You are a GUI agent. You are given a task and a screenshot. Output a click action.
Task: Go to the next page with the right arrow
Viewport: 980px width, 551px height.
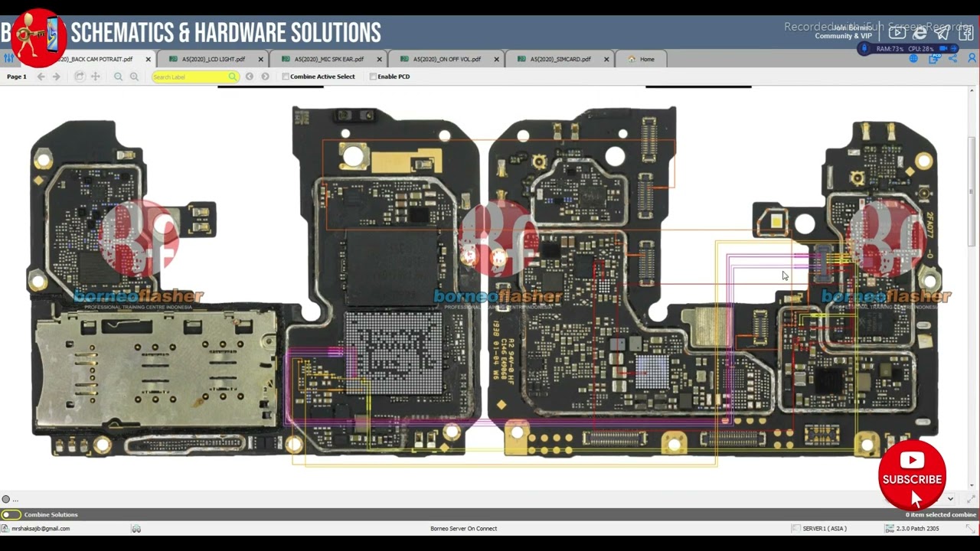pos(56,77)
